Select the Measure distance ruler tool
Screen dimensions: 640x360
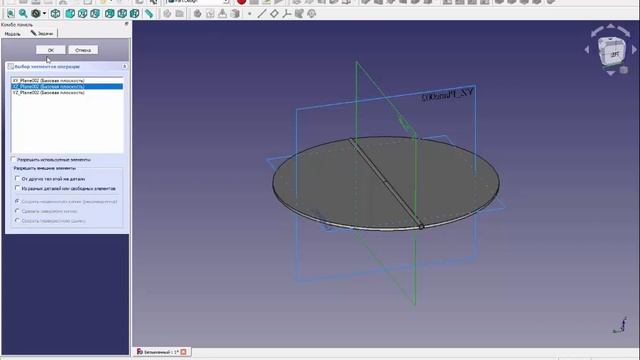pos(149,14)
